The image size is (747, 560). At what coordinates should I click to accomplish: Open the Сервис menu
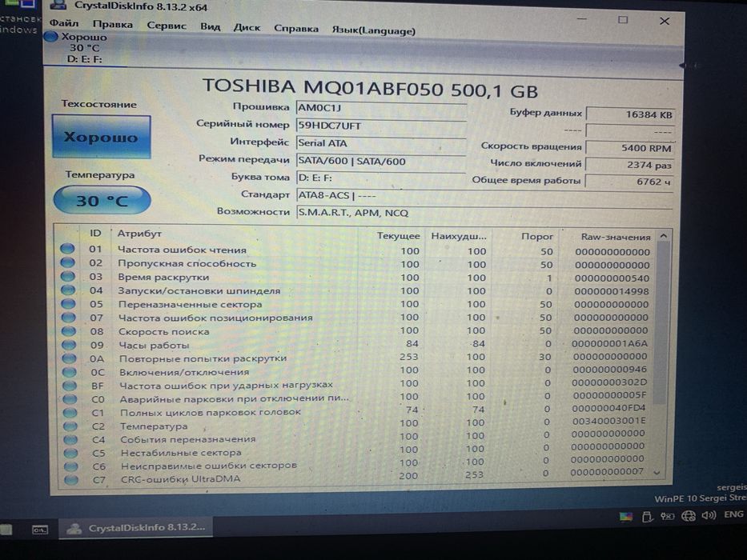167,26
